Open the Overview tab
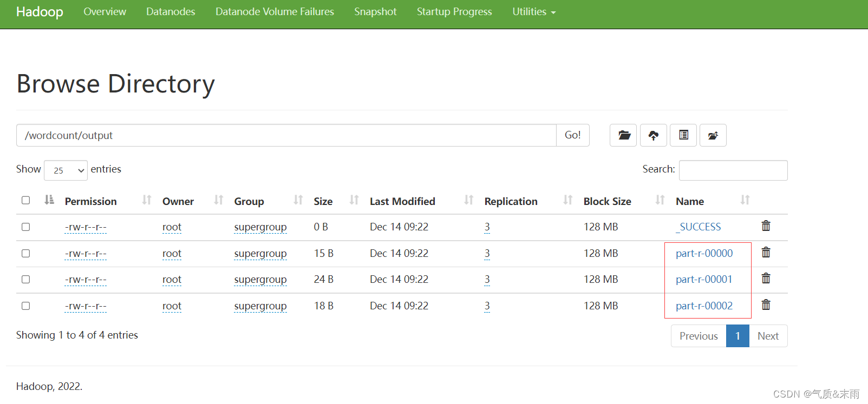868x404 pixels. click(x=105, y=11)
